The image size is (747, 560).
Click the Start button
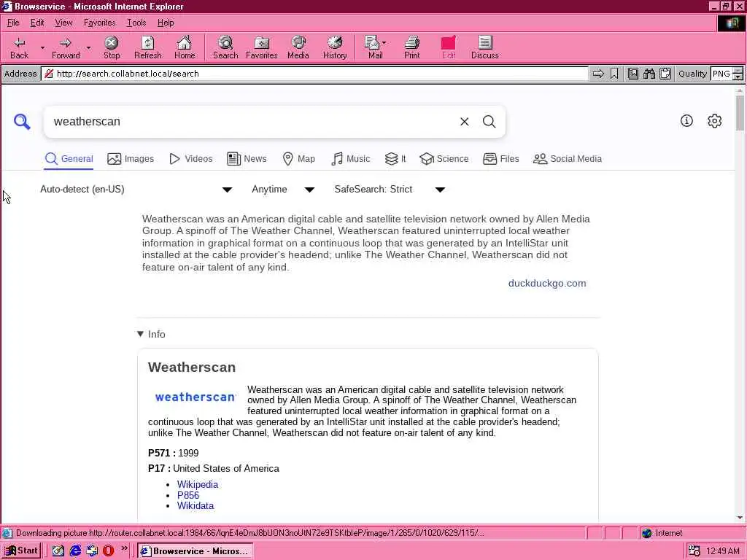21,551
